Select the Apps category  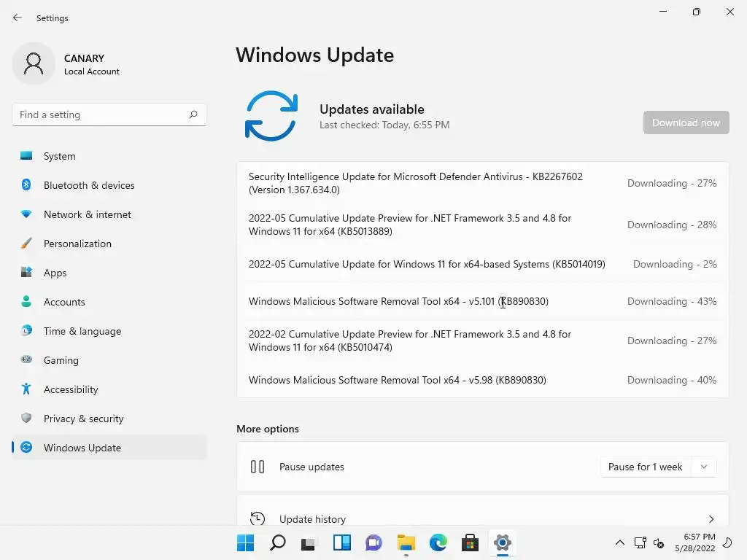point(109,273)
